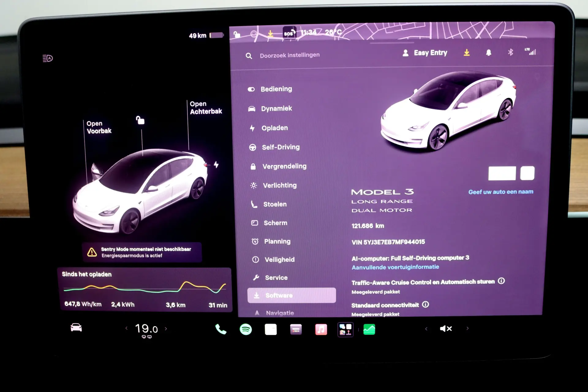Focus the Doorzoek instellingen search field
The image size is (588, 392).
[289, 55]
